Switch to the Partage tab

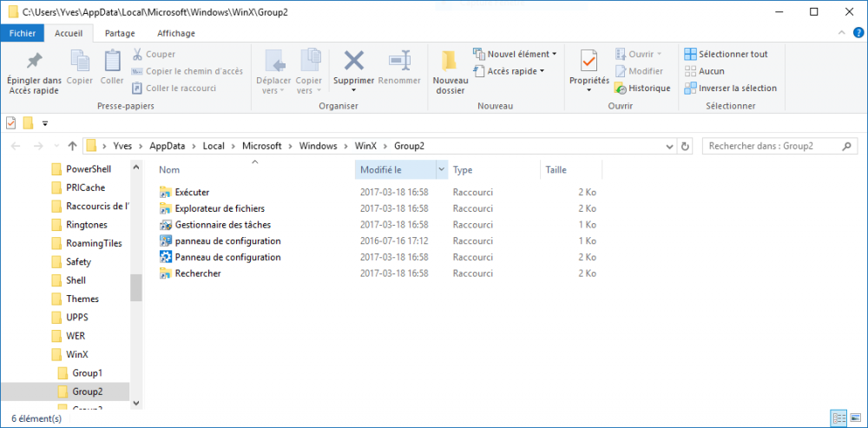[x=120, y=33]
